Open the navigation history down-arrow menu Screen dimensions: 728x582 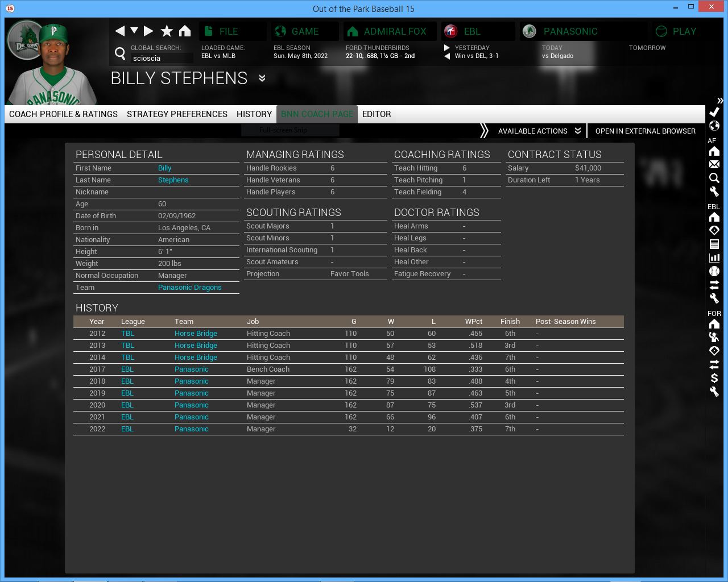coord(134,31)
